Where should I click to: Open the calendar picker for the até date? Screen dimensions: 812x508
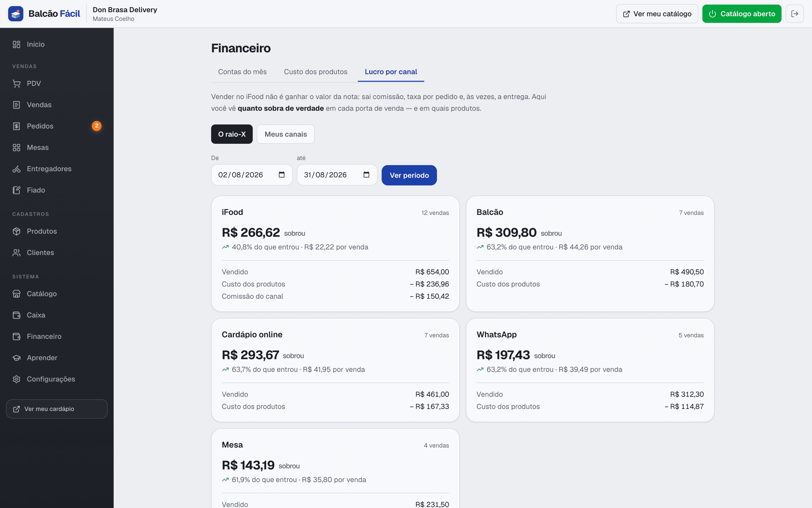pos(366,175)
